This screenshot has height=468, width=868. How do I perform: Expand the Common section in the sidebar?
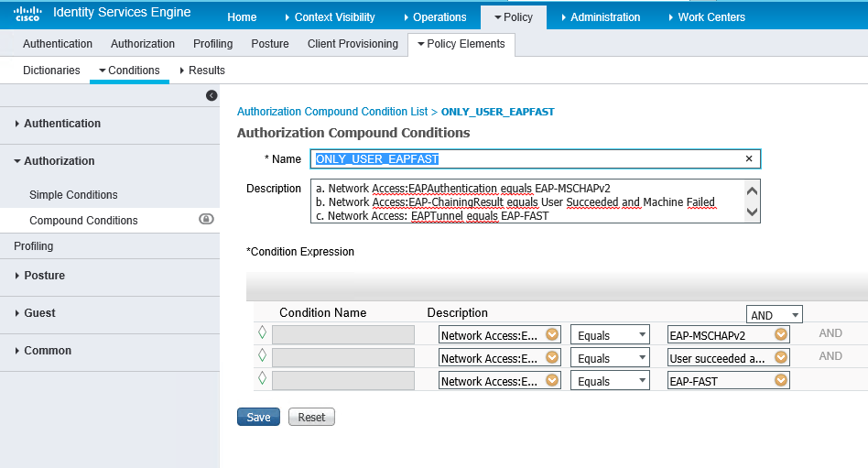click(43, 351)
